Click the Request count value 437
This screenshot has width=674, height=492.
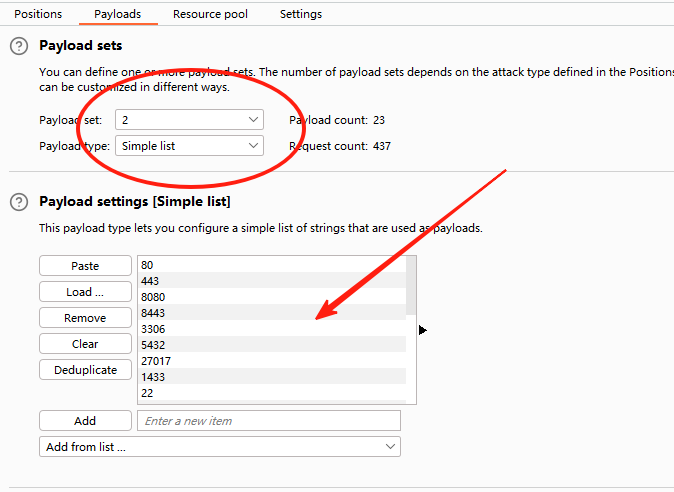pyautogui.click(x=382, y=147)
